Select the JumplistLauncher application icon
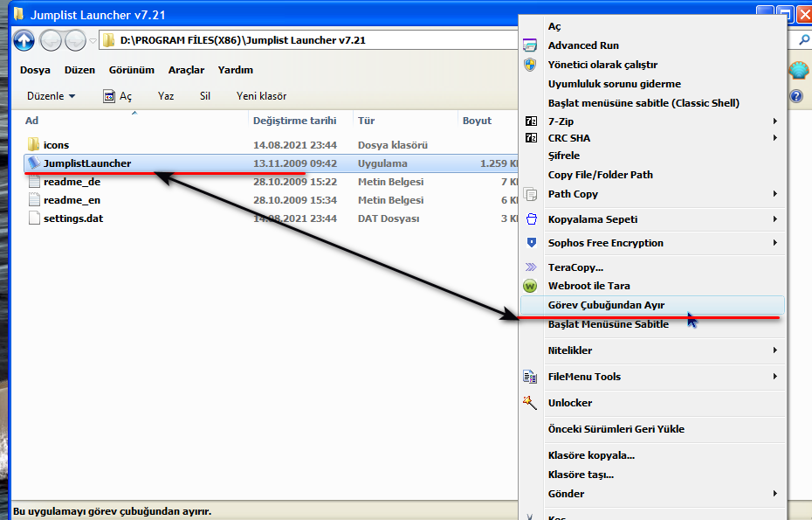The height and width of the screenshot is (520, 812). coord(34,163)
